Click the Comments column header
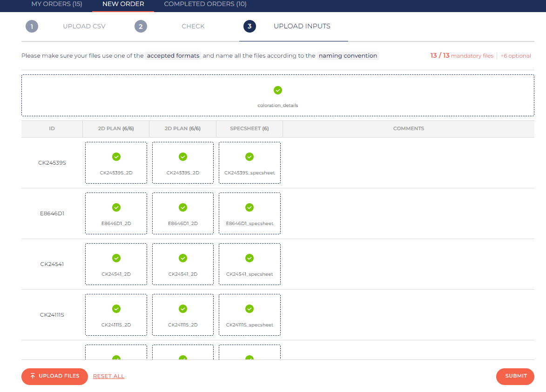546x392 pixels. 408,129
